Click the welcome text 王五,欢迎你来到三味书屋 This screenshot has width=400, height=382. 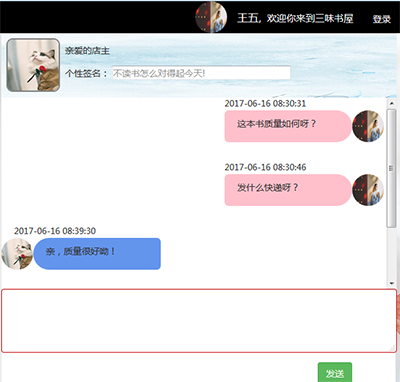coord(295,18)
